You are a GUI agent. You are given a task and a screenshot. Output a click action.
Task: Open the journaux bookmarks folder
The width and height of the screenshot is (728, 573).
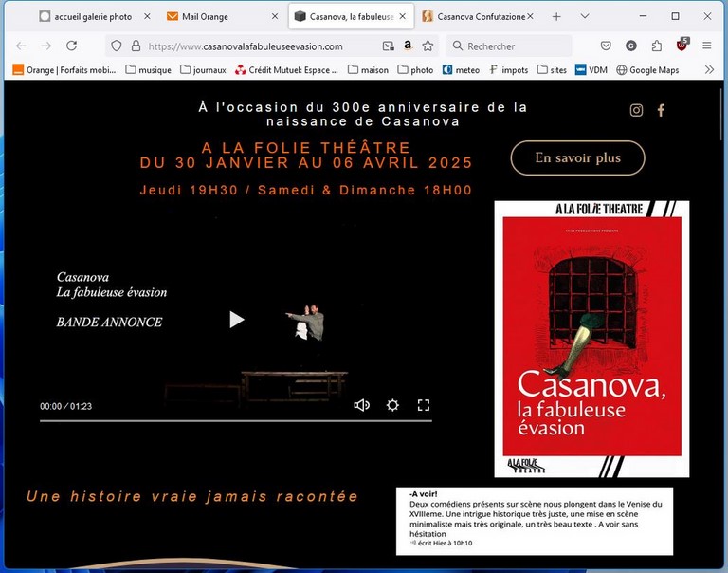pyautogui.click(x=204, y=69)
